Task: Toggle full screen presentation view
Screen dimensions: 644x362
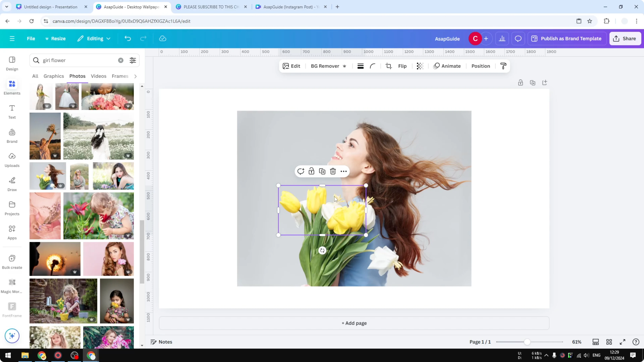Action: click(622, 342)
